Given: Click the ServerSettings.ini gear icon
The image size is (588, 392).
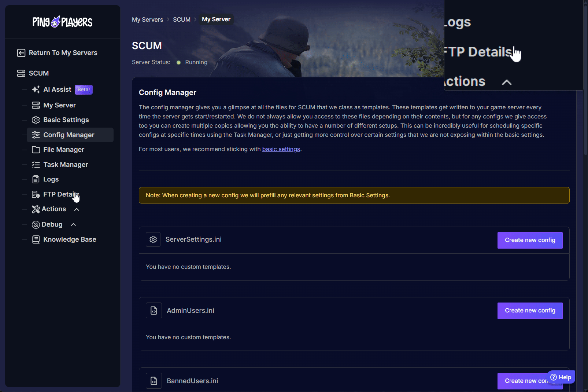Looking at the screenshot, I should tap(153, 239).
